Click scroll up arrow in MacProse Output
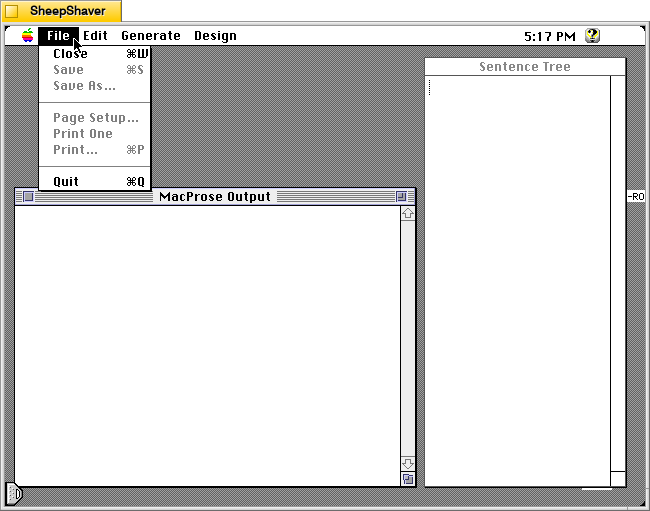Screen dimensions: 650x511 point(408,213)
